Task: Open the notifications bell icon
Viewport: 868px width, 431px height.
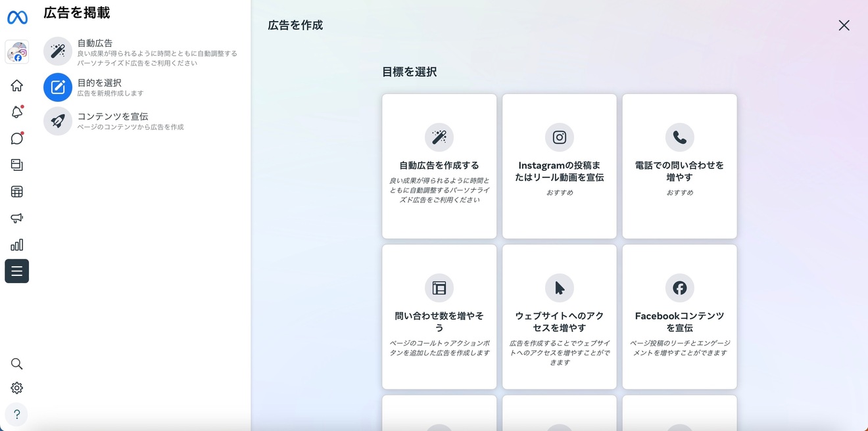Action: [17, 112]
